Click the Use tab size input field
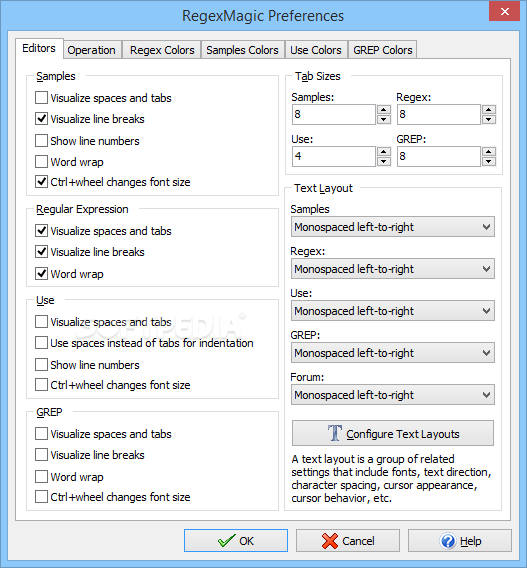The width and height of the screenshot is (527, 568). [334, 156]
